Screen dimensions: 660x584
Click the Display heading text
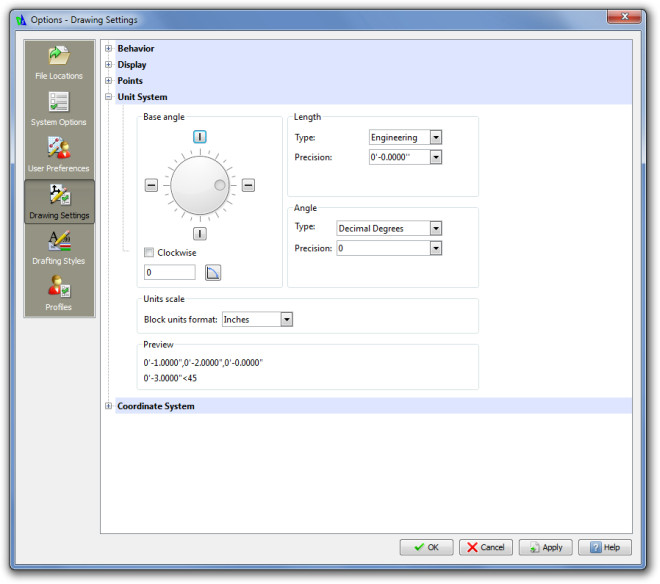(x=132, y=64)
